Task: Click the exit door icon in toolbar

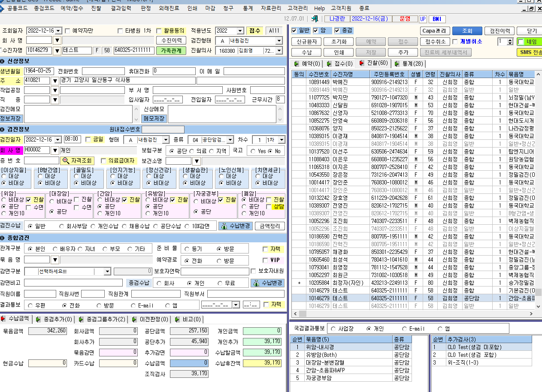Action: [x=315, y=19]
